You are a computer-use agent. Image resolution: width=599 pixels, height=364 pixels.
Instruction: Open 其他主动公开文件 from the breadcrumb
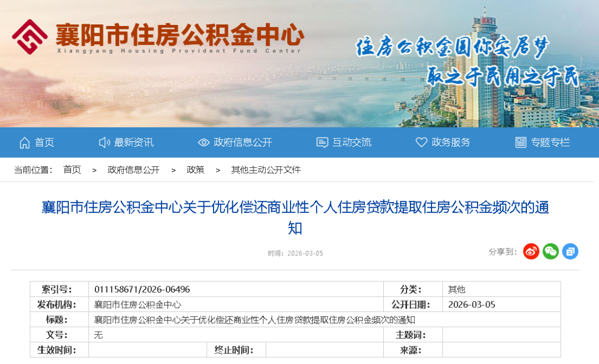[265, 170]
